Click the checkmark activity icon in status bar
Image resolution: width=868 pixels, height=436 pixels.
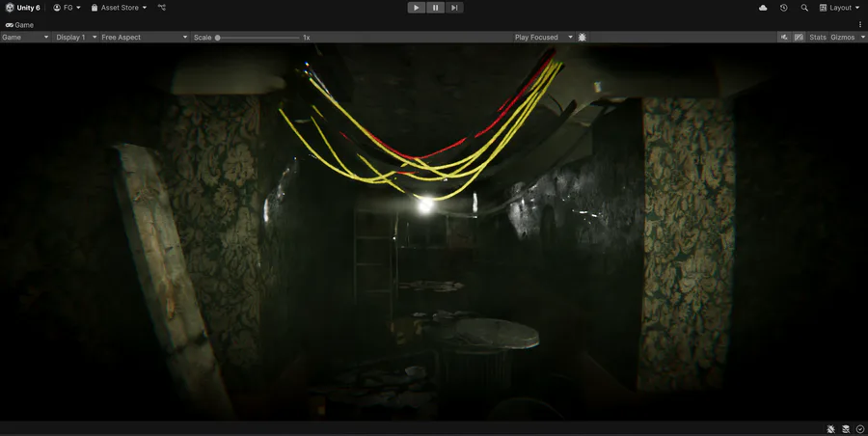(x=859, y=429)
